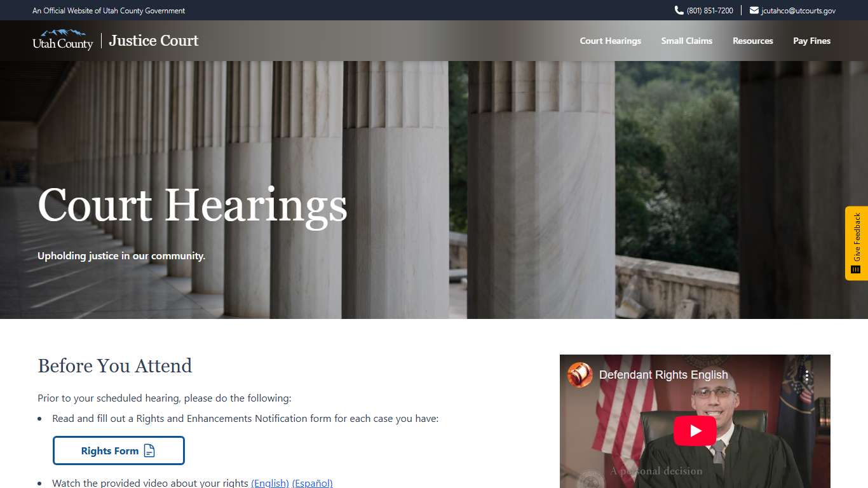Viewport: 868px width, 488px height.
Task: Open the Small Claims menu
Action: [x=686, y=41]
